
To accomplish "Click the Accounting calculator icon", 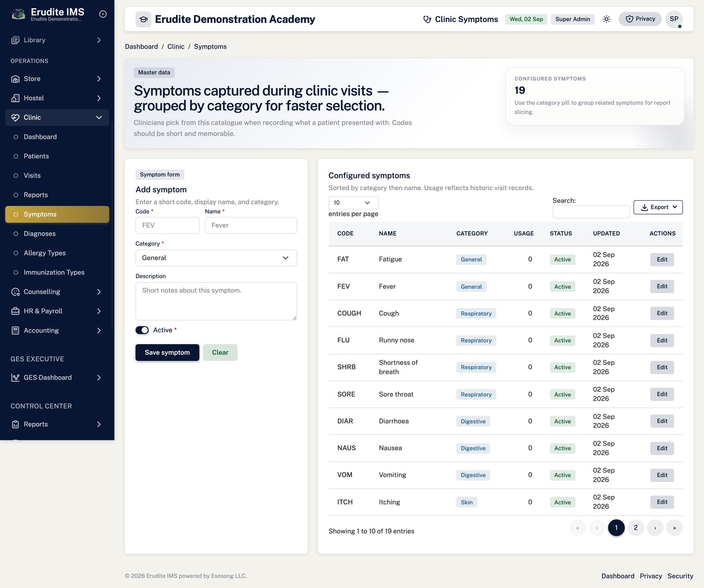I will (x=15, y=331).
